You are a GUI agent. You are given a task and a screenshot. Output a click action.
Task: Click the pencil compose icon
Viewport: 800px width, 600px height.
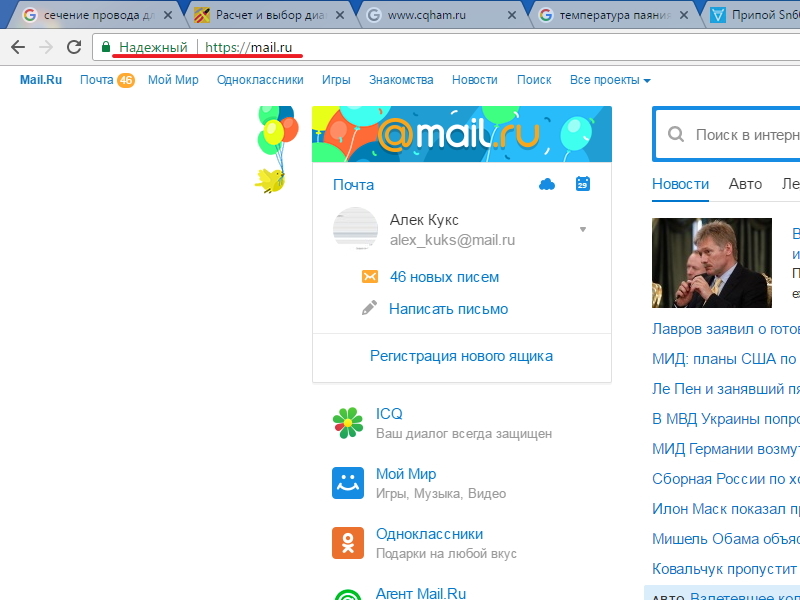pyautogui.click(x=369, y=308)
